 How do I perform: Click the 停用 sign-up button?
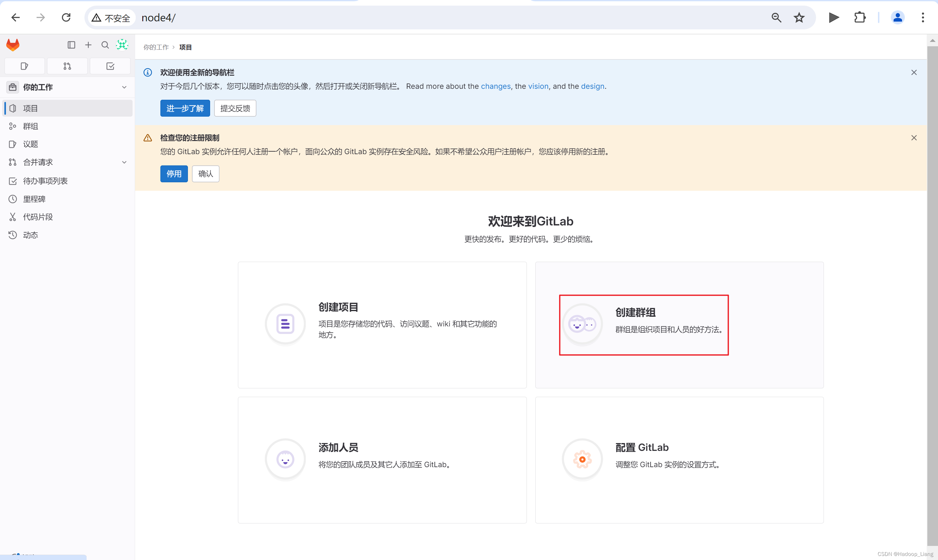[x=174, y=174]
